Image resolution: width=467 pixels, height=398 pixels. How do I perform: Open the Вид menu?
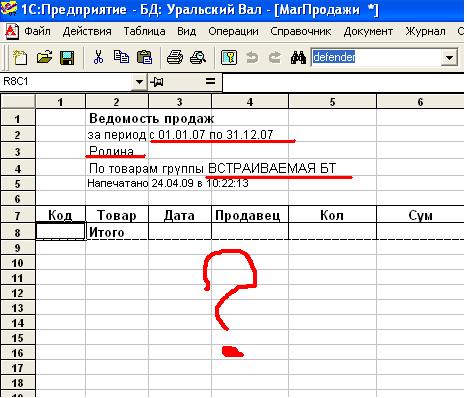tap(186, 31)
